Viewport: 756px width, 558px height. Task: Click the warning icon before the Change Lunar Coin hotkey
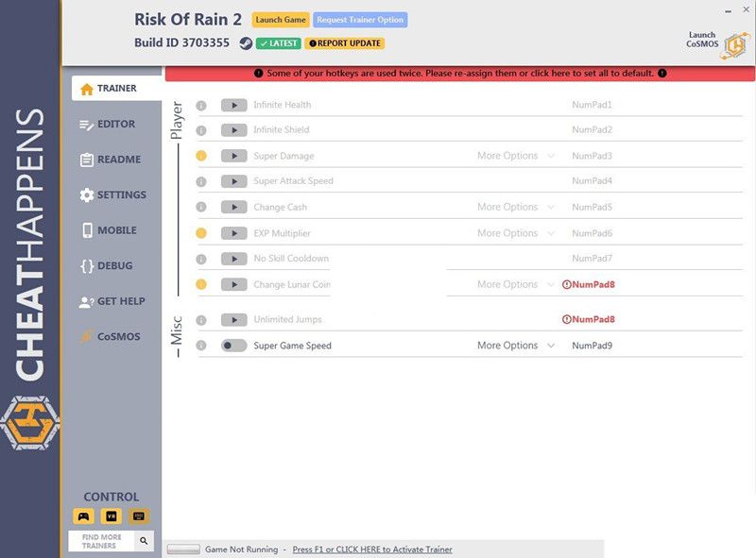click(x=566, y=284)
